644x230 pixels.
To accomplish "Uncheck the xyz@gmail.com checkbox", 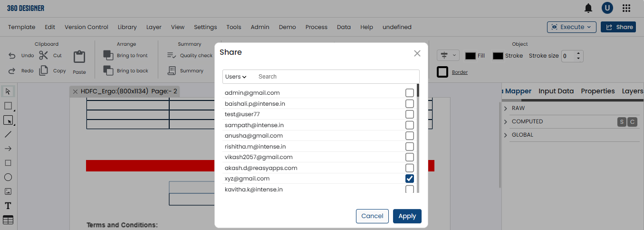I will [409, 179].
